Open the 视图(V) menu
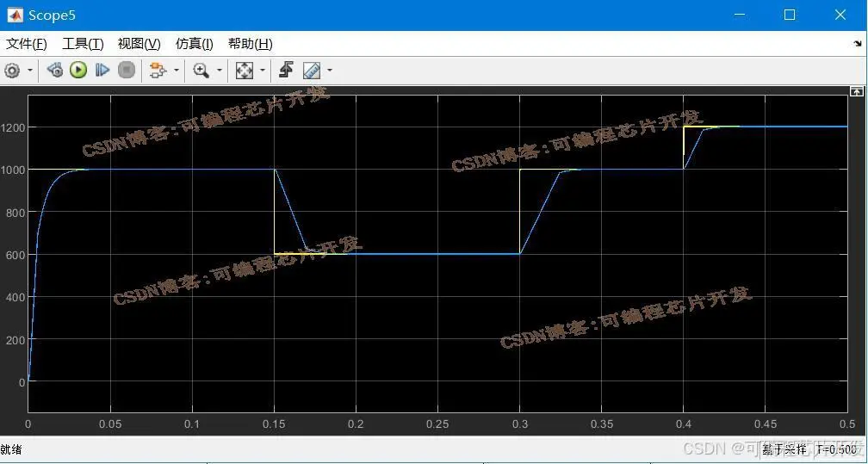The image size is (868, 464). point(139,44)
